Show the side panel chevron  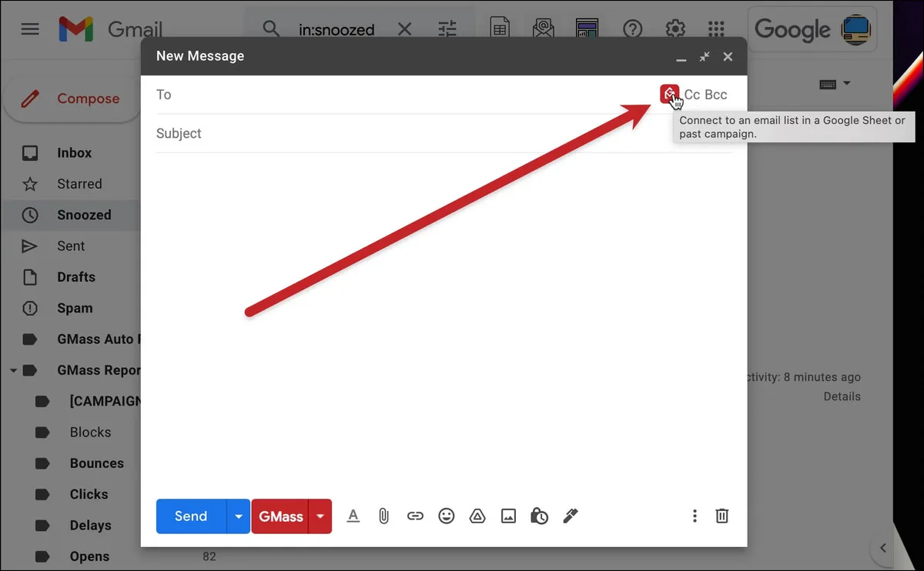882,549
